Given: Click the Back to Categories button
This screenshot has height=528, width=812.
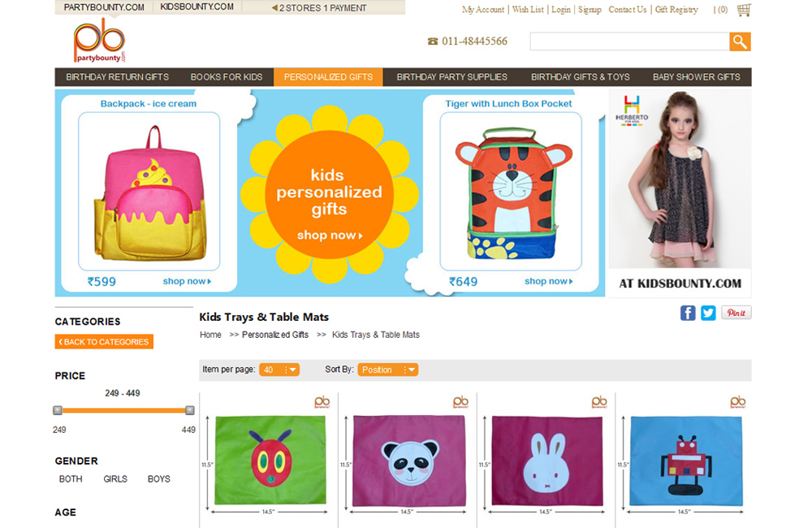Looking at the screenshot, I should [x=104, y=341].
